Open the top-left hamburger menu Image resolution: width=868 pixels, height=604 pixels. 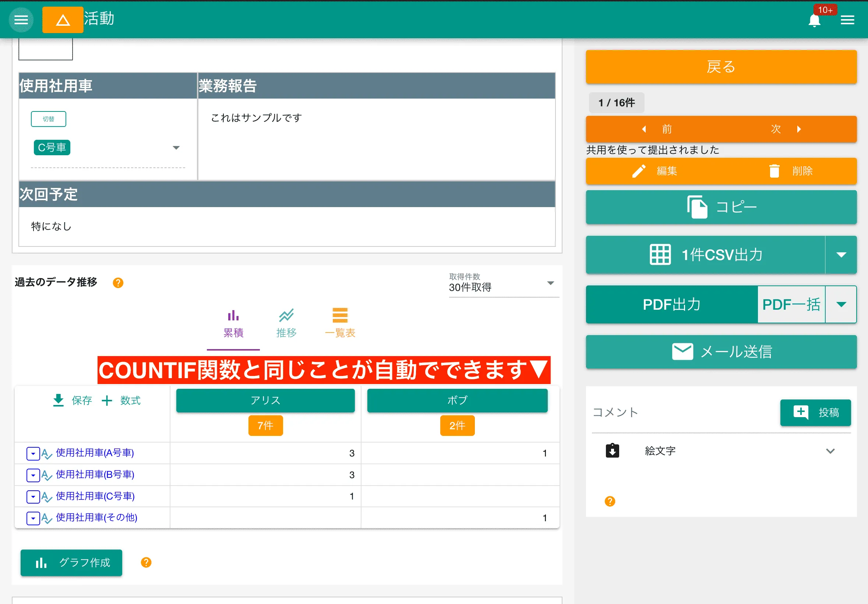click(21, 19)
